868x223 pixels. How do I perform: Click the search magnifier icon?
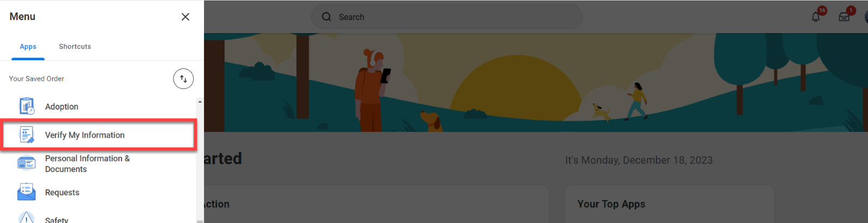click(x=327, y=17)
